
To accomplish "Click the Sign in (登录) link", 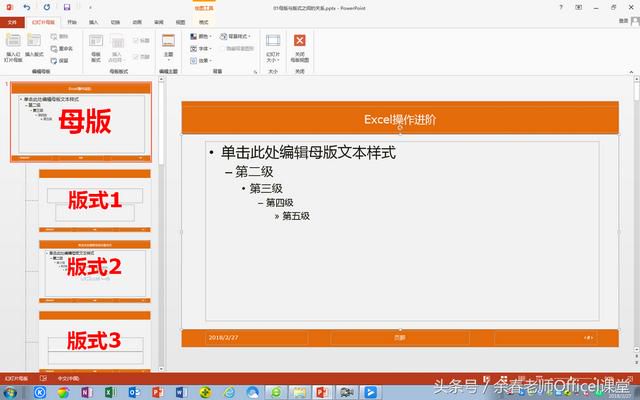I will click(623, 20).
